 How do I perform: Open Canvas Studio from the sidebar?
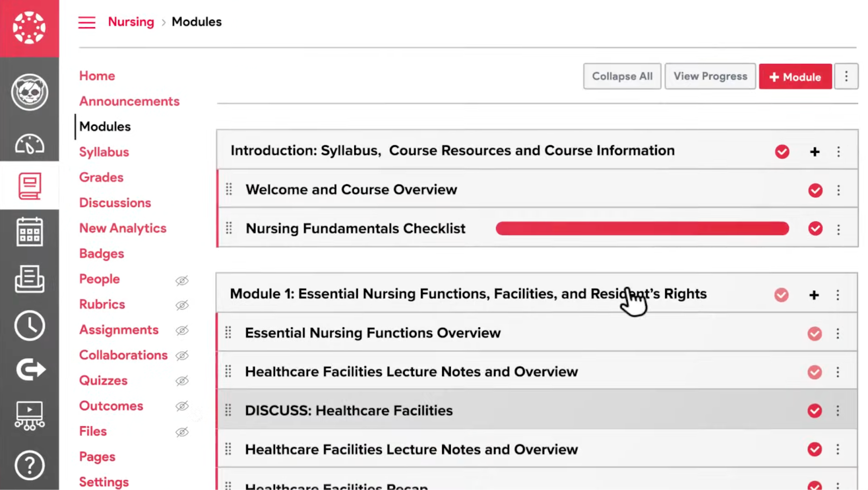[29, 416]
